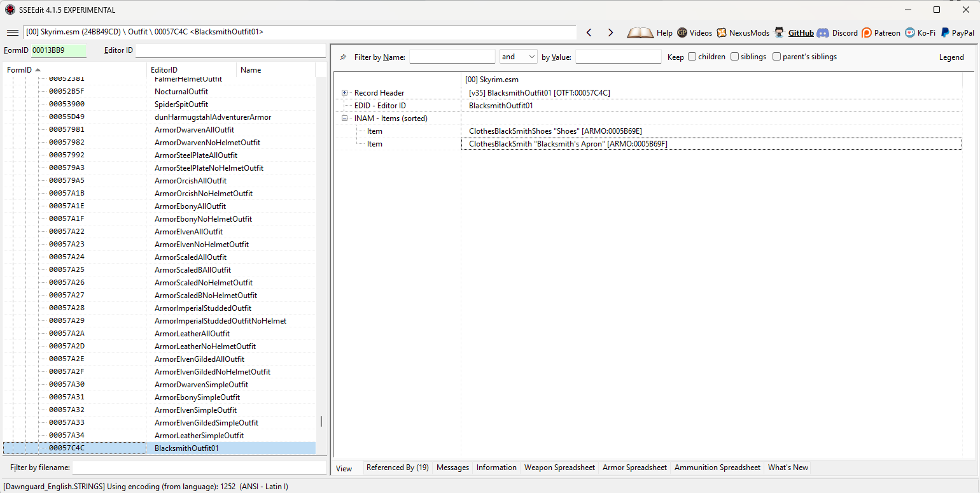
Task: Click the FormID input field
Action: 59,50
